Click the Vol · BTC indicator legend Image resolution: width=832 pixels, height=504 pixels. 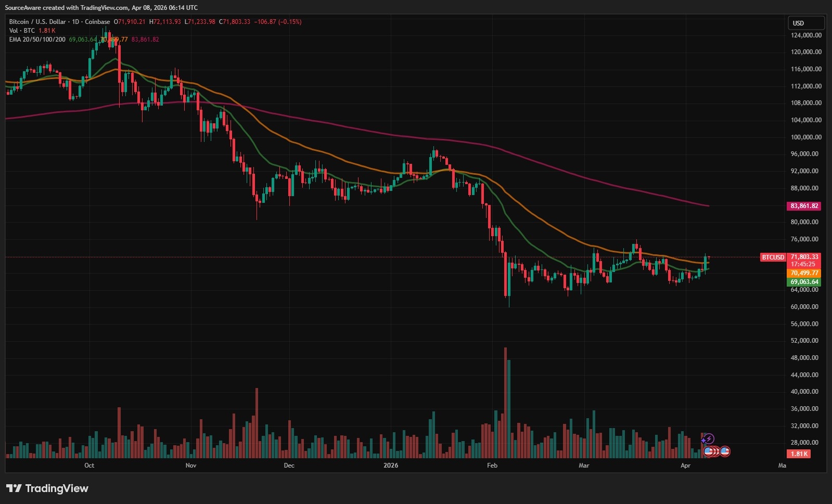pyautogui.click(x=22, y=31)
